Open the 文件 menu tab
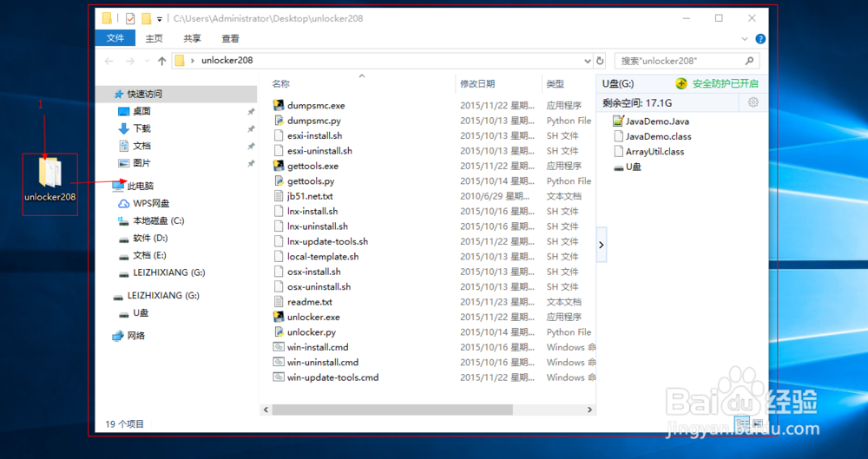 point(115,38)
